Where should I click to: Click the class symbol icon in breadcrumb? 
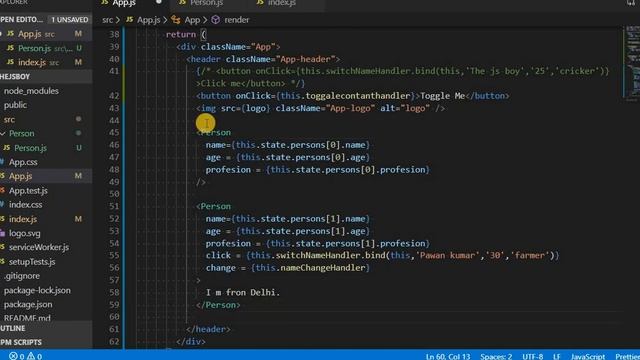point(176,20)
